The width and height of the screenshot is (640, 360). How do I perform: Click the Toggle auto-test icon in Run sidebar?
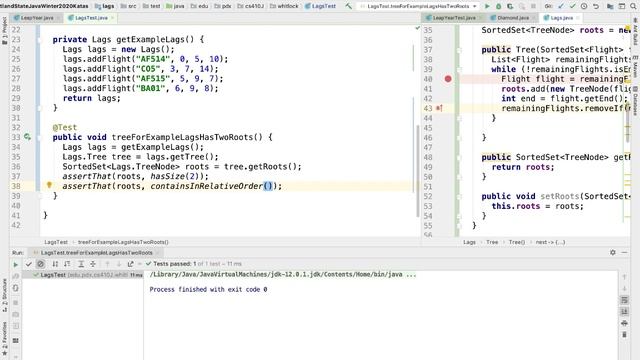coord(16,288)
